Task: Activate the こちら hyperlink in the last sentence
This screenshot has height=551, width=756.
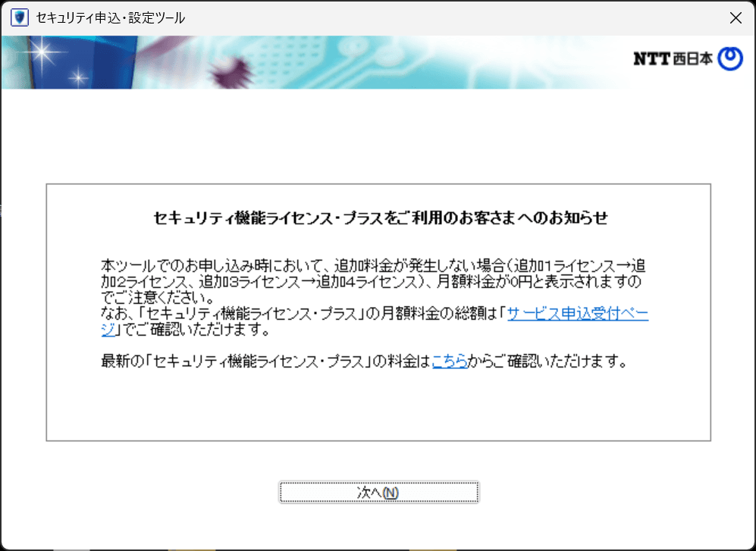Action: tap(449, 362)
